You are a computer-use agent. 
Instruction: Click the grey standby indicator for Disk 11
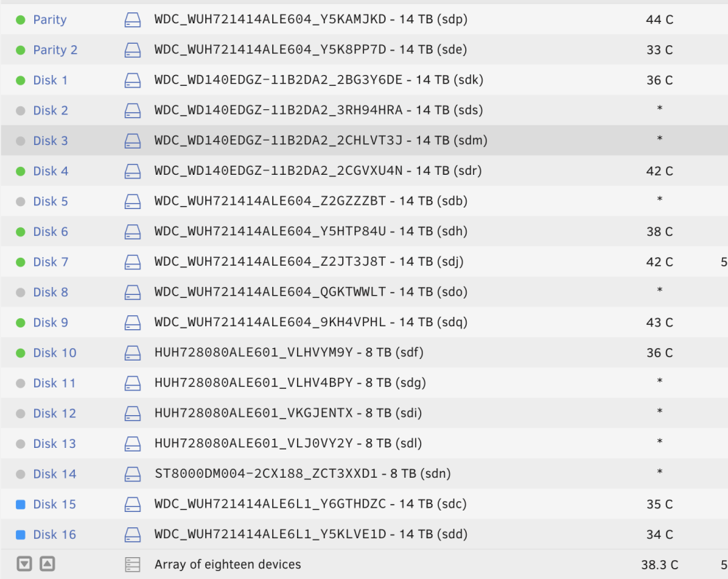20,383
